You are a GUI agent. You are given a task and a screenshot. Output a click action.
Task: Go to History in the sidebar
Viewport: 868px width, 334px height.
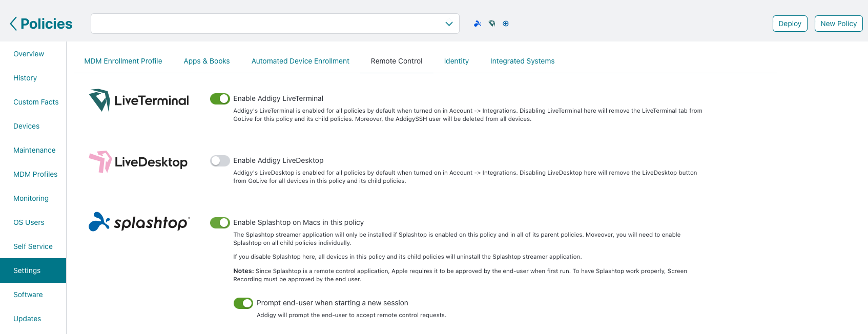pos(25,78)
